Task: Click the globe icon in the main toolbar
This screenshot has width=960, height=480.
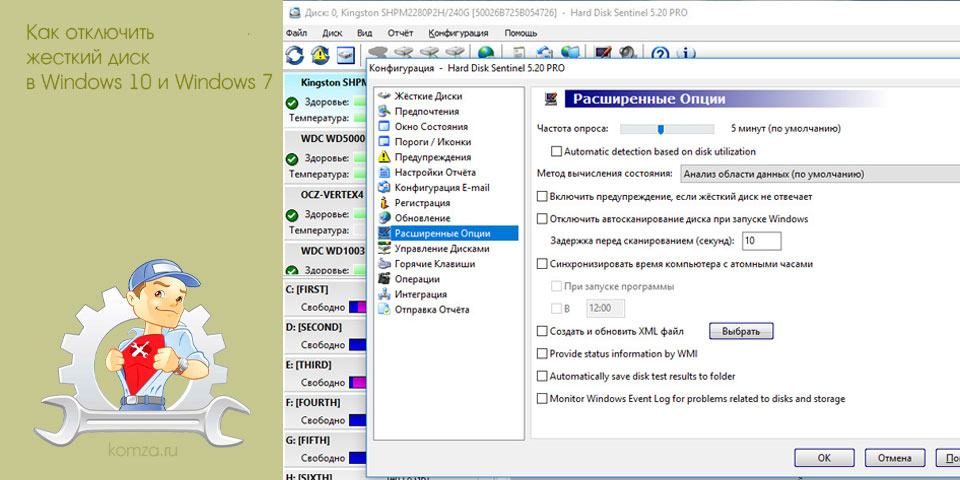Action: pyautogui.click(x=486, y=54)
